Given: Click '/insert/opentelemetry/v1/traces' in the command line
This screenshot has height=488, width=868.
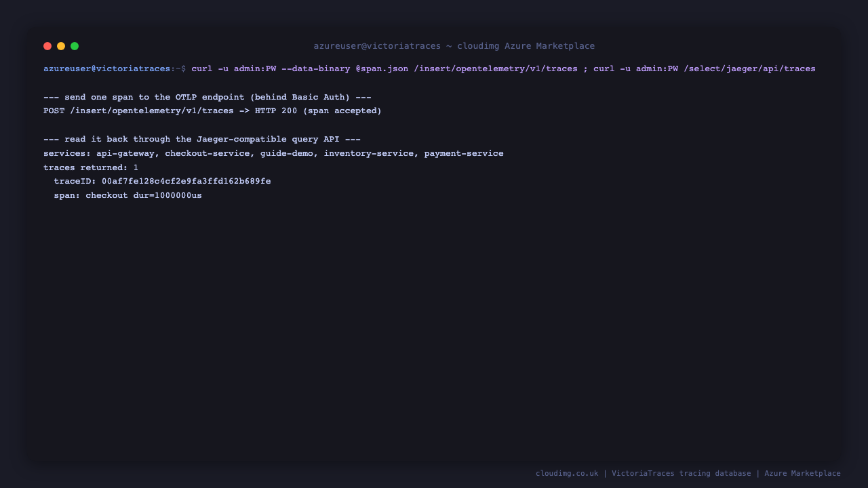Looking at the screenshot, I should (x=496, y=68).
